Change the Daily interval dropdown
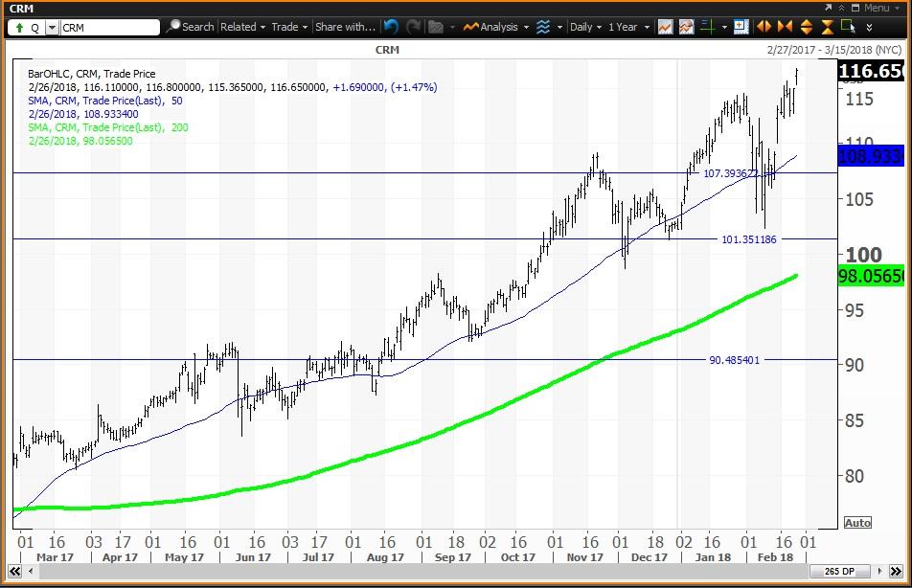This screenshot has height=588, width=912. pyautogui.click(x=585, y=27)
